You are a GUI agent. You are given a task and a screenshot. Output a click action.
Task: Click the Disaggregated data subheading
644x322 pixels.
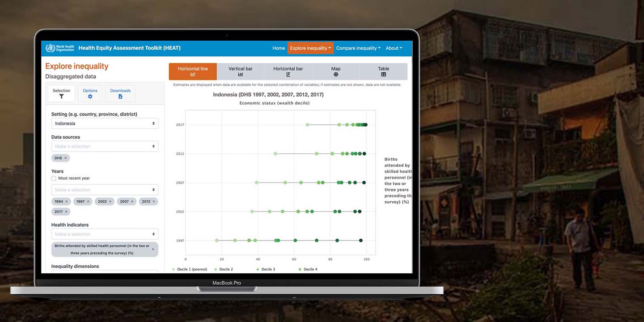tap(71, 76)
